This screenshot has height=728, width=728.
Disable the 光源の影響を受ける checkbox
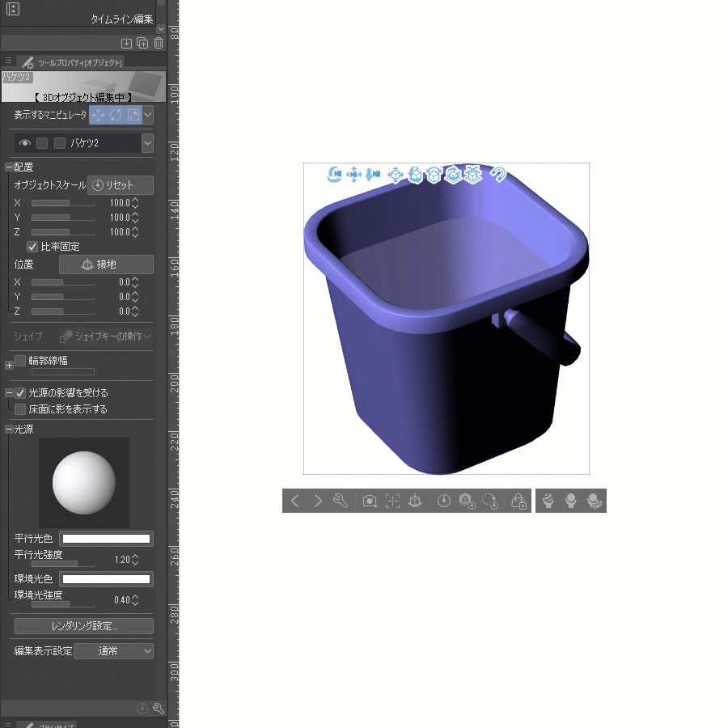click(19, 392)
